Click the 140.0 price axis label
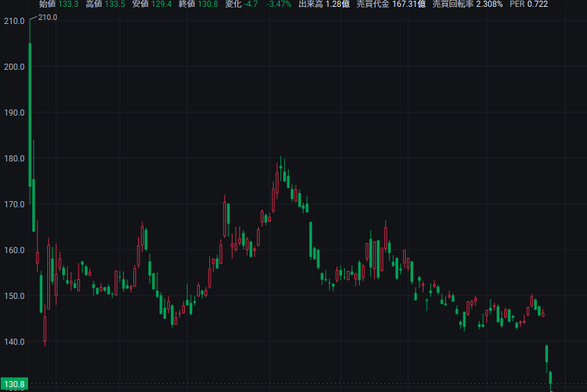 coord(14,342)
